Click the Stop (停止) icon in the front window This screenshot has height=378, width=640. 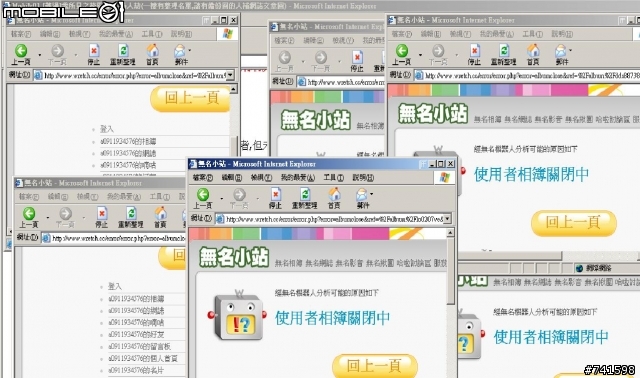point(276,194)
